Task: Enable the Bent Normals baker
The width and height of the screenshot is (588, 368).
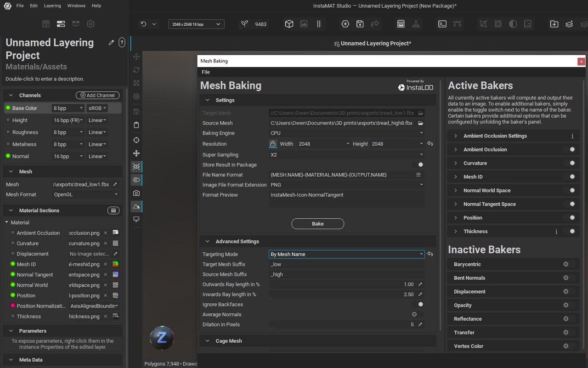Action: 568,278
